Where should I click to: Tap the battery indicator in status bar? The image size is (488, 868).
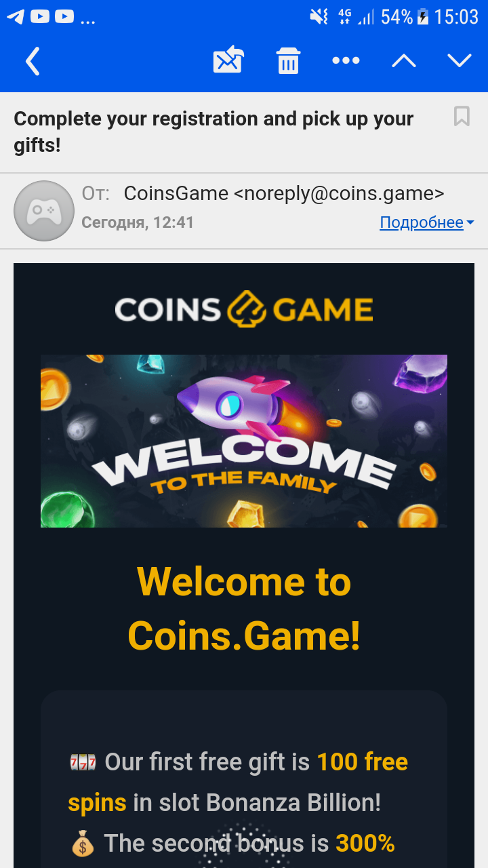coord(423,17)
